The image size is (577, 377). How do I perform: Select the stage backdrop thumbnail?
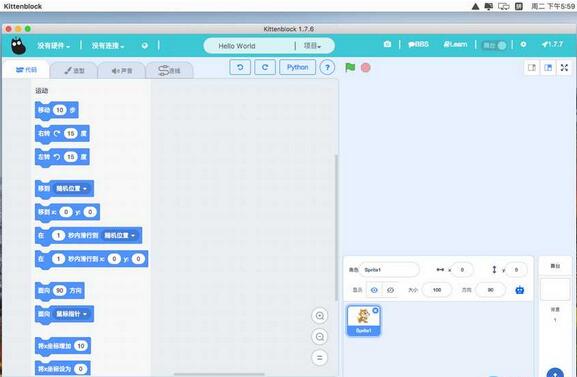tap(555, 290)
